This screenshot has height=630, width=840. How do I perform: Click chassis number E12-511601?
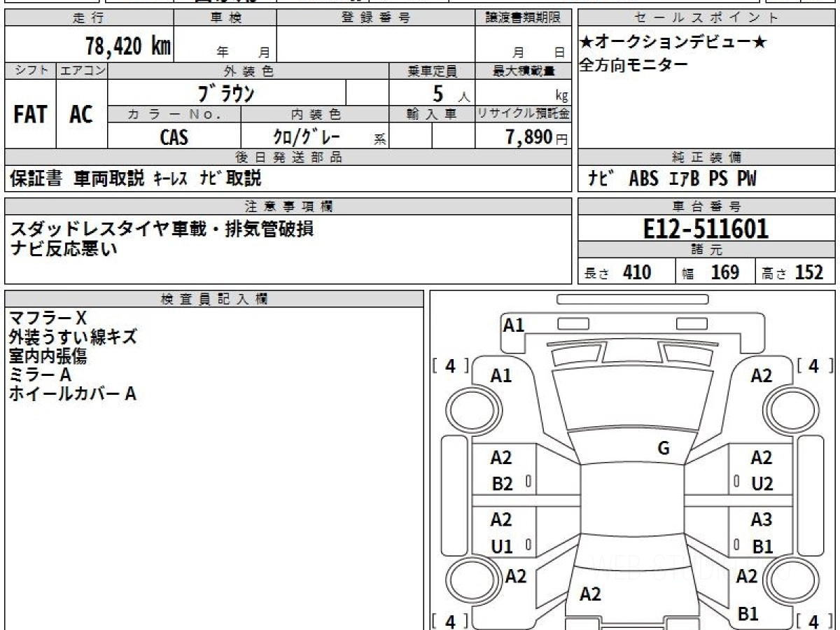pos(706,228)
